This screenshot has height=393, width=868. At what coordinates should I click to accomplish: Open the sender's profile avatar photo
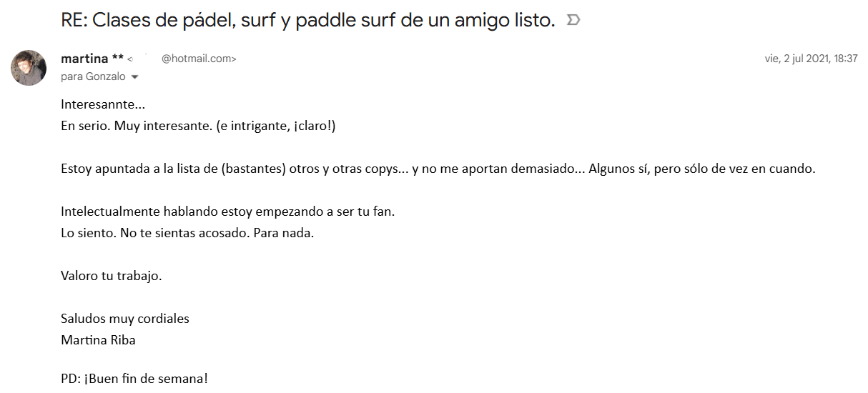coord(29,68)
